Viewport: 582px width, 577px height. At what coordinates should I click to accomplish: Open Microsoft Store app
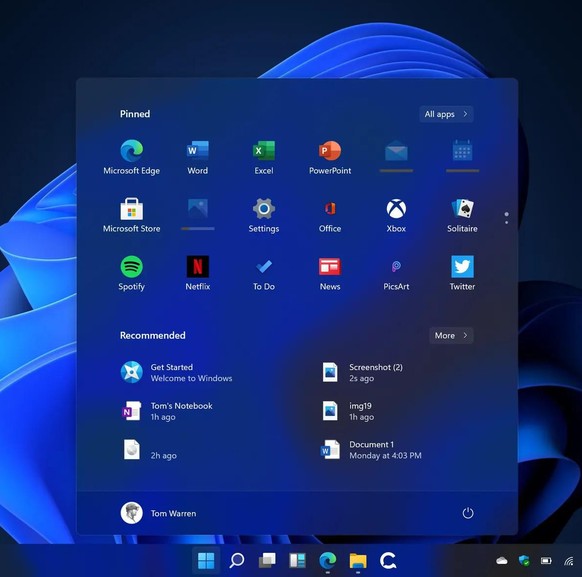(x=131, y=215)
